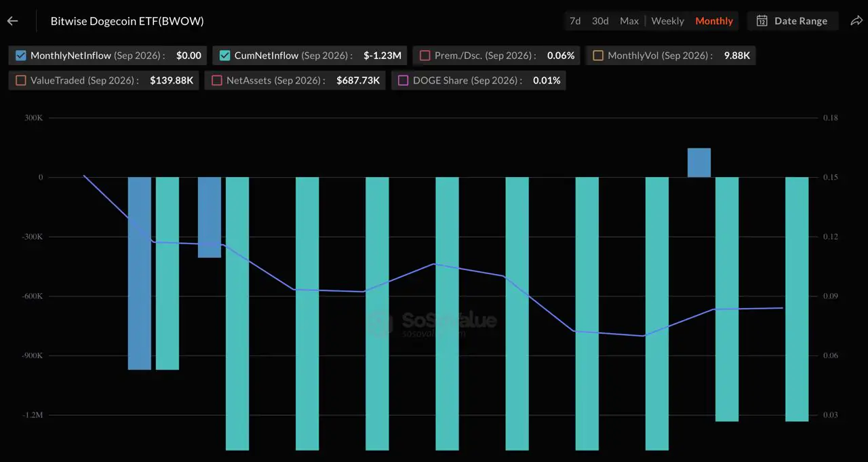Click the 0.03 right axis label
868x462 pixels.
point(831,415)
